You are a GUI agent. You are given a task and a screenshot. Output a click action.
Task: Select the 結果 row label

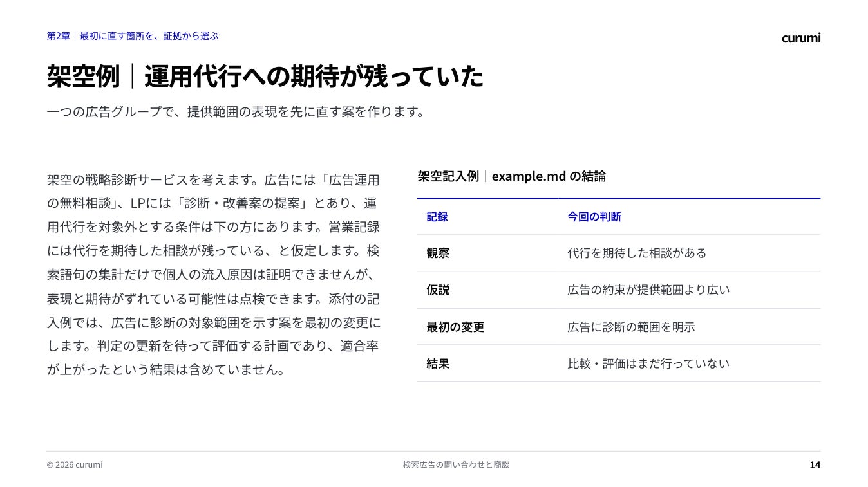pos(438,363)
